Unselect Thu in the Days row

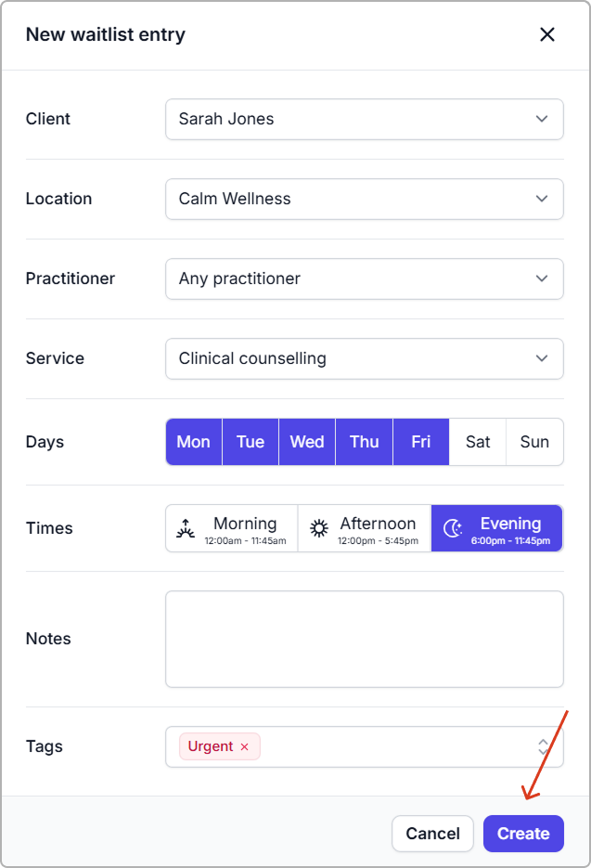365,442
